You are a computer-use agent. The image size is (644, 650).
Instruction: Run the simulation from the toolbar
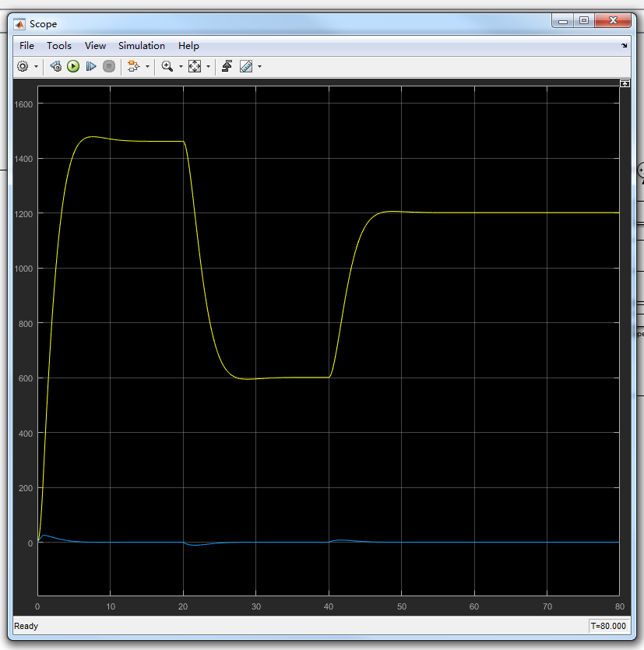coord(73,66)
